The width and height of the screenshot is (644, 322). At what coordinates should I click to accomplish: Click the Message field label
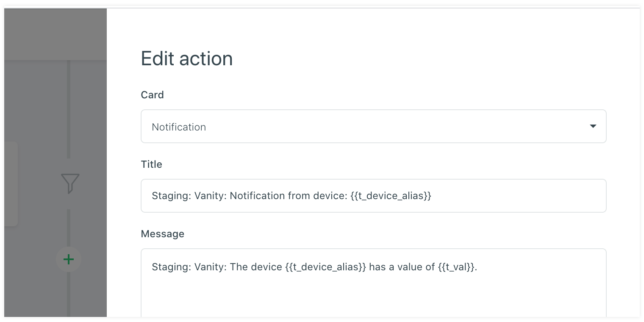click(162, 234)
